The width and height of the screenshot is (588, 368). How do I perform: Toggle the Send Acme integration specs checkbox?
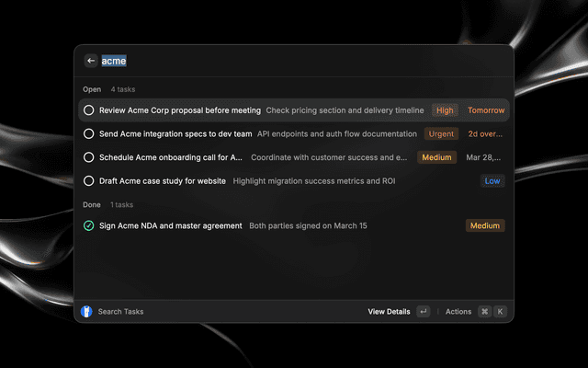point(89,133)
